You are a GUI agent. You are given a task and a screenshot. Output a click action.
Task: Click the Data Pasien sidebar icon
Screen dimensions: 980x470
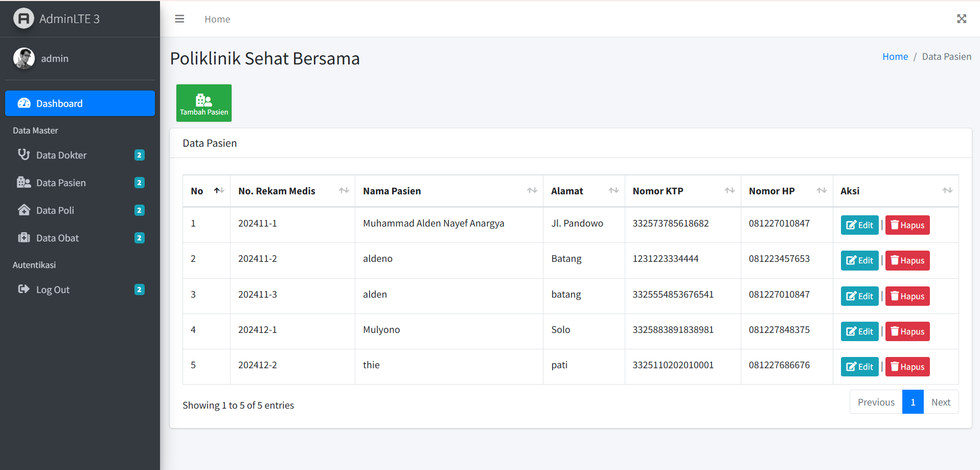point(24,183)
